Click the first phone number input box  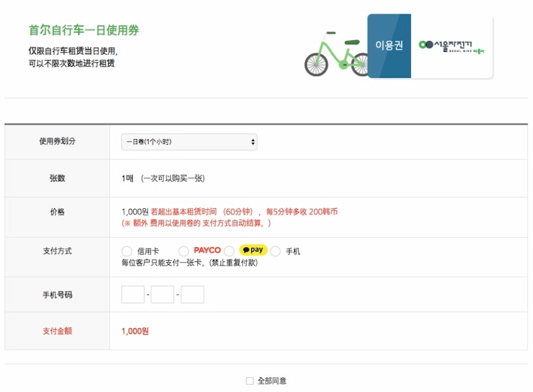click(x=133, y=294)
